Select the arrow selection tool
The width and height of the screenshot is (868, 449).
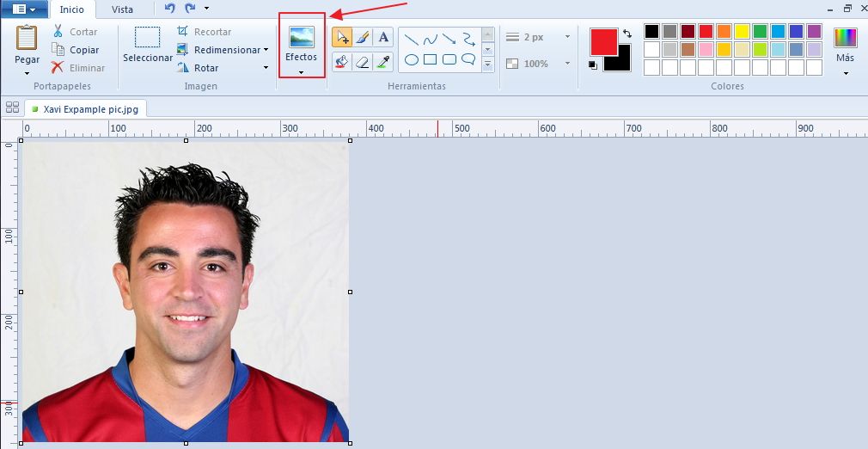click(342, 37)
